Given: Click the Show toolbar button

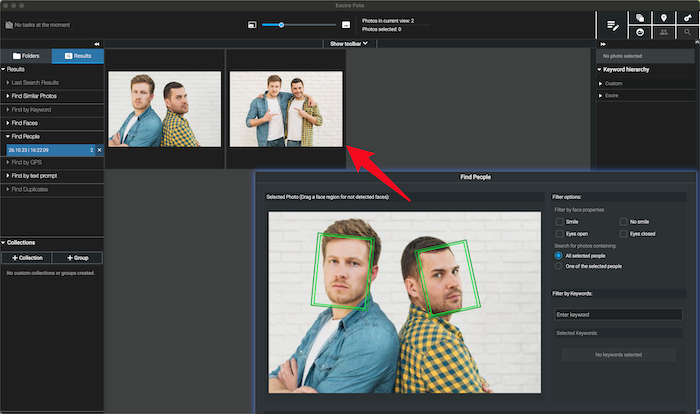Looking at the screenshot, I should pyautogui.click(x=349, y=44).
